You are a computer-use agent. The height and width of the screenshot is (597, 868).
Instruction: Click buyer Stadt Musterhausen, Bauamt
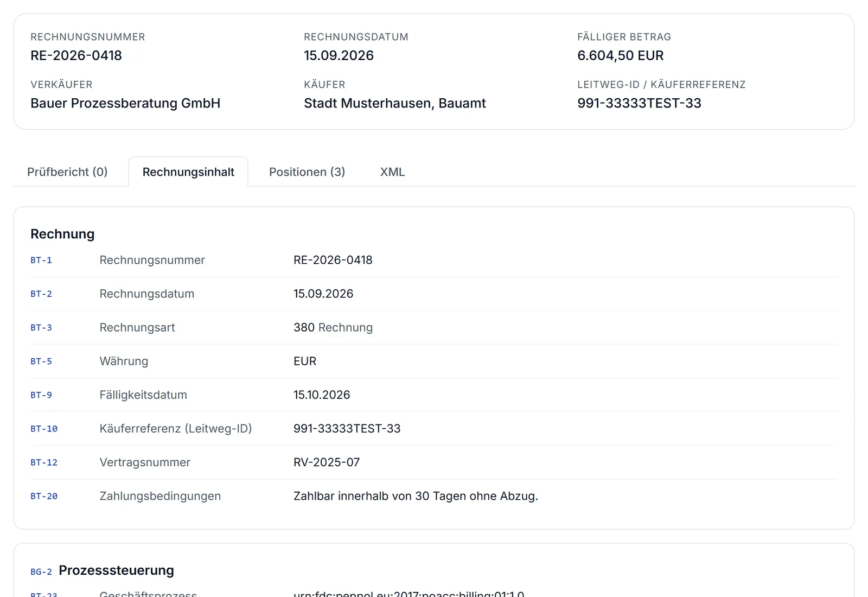click(x=395, y=103)
